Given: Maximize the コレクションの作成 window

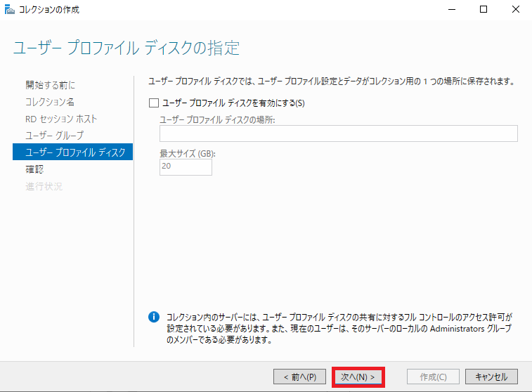Looking at the screenshot, I should (484, 10).
